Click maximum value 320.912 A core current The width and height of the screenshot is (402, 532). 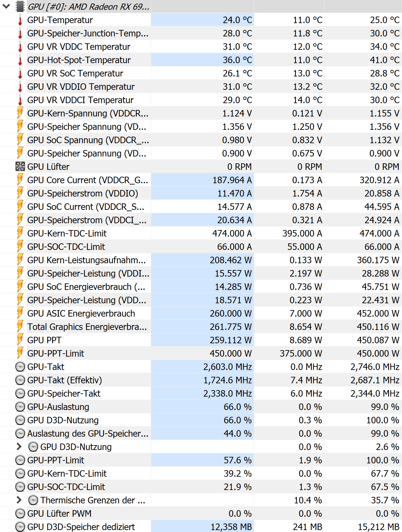pos(380,180)
